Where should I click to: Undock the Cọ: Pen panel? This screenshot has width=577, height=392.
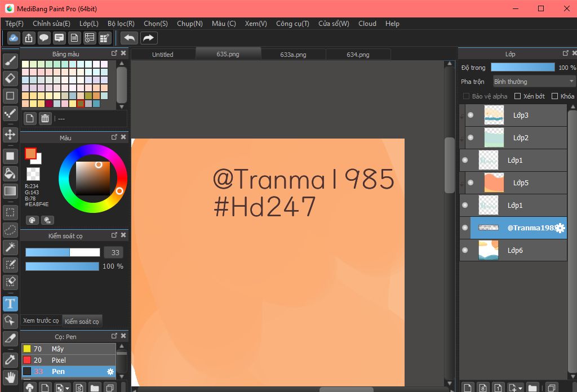pyautogui.click(x=114, y=336)
